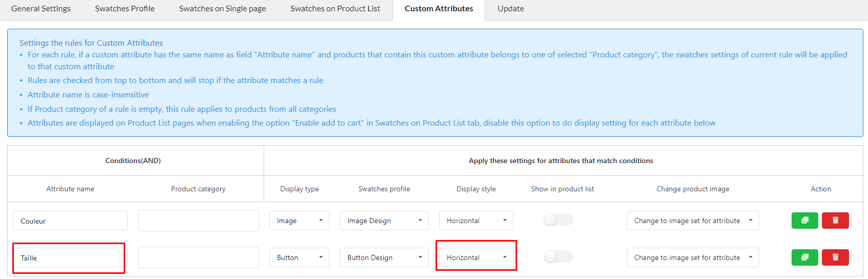Open Display type dropdown showing Button

point(300,257)
